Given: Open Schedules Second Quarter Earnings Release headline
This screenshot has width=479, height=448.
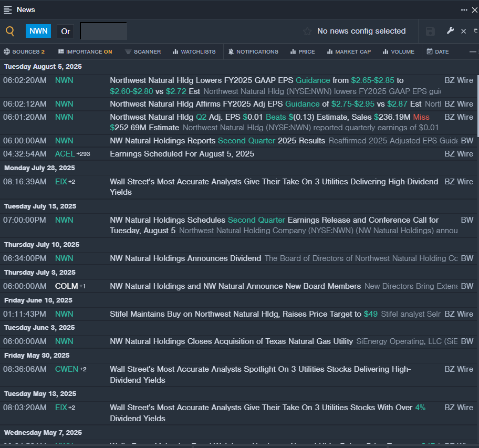Looking at the screenshot, I should click(274, 225).
